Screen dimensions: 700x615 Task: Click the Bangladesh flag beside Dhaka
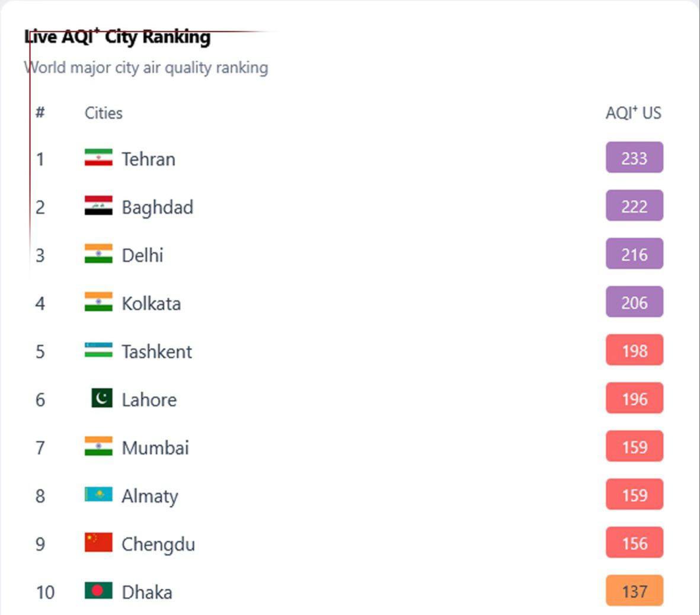[x=98, y=591]
